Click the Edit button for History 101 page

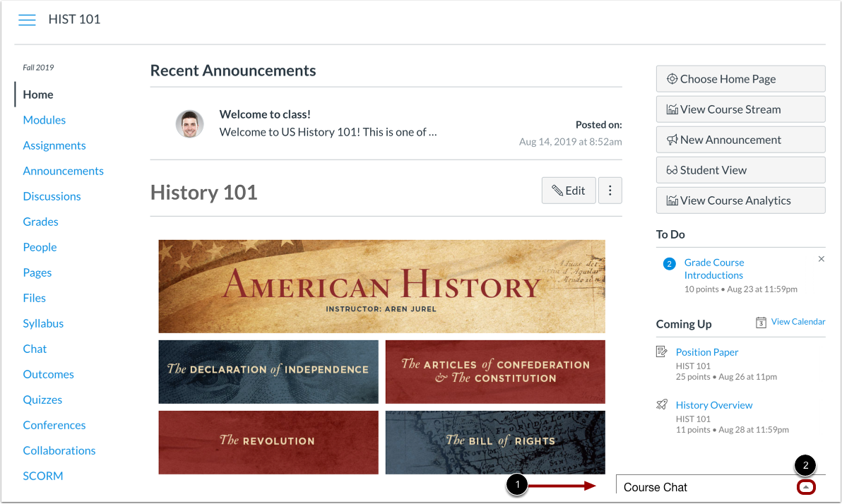click(x=569, y=191)
